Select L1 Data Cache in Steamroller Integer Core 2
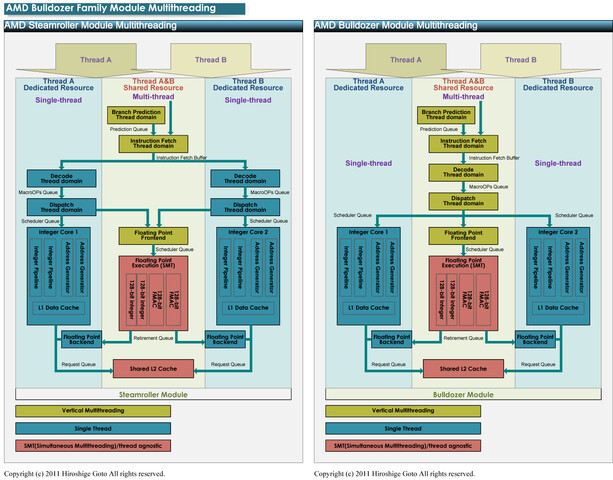Screen dimensions: 613x480 (x=248, y=308)
